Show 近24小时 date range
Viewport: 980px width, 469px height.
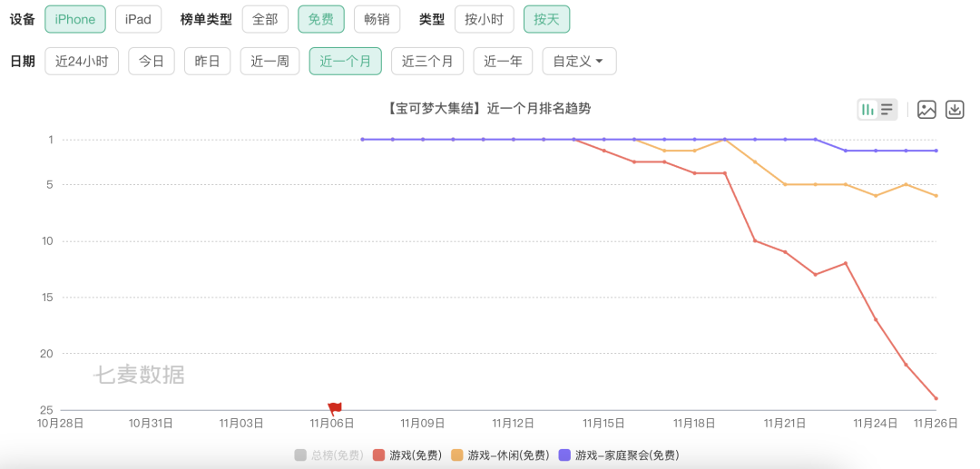click(82, 61)
